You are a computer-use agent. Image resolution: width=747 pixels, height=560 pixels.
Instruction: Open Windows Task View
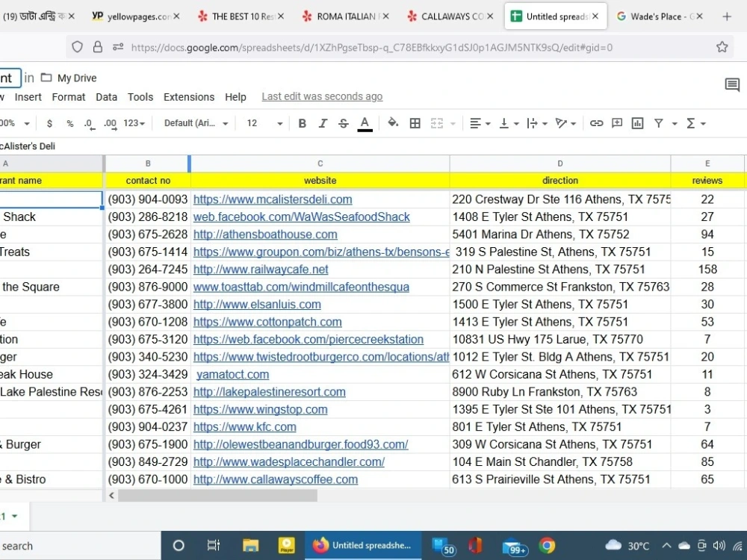click(214, 545)
